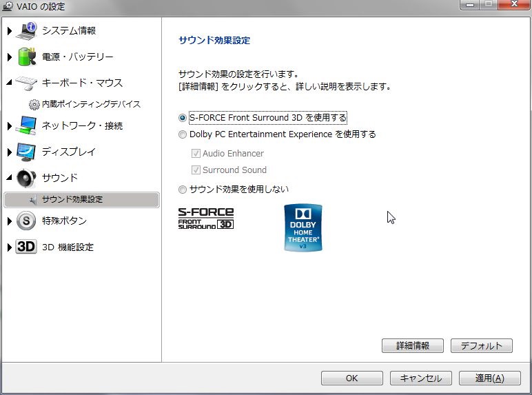Image resolution: width=532 pixels, height=395 pixels.
Task: Expand the ネットワーク・接続 tree arrow
Action: tap(10, 126)
